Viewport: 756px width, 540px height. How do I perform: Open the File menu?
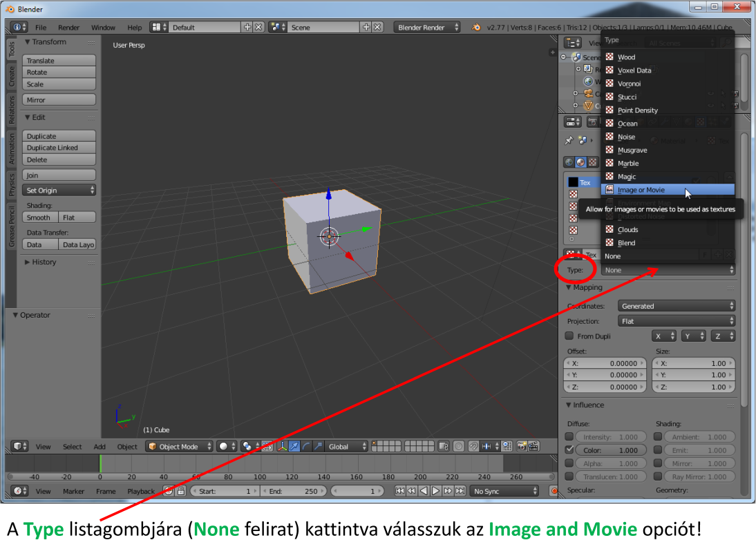[x=41, y=28]
